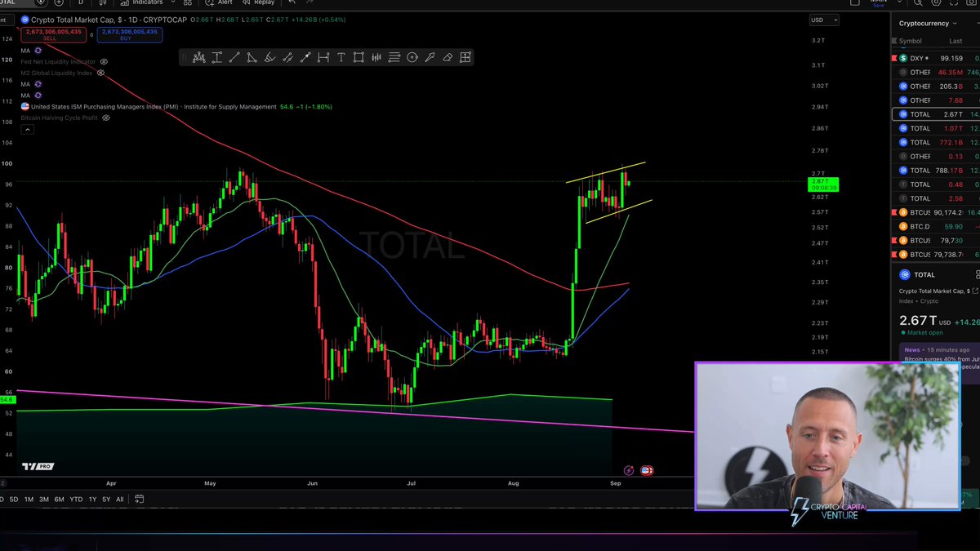Select the TOTAL 2.67 T watchlist row
This screenshot has width=980, height=551.
click(935, 114)
